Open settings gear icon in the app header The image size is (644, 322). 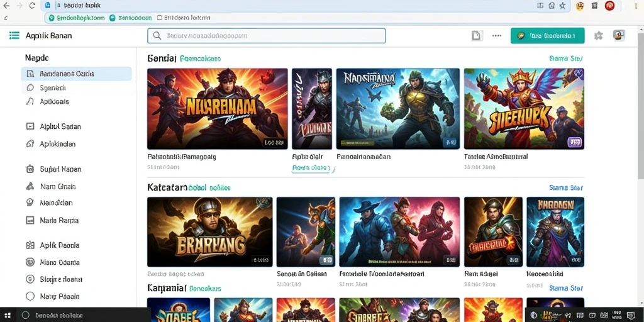click(599, 36)
